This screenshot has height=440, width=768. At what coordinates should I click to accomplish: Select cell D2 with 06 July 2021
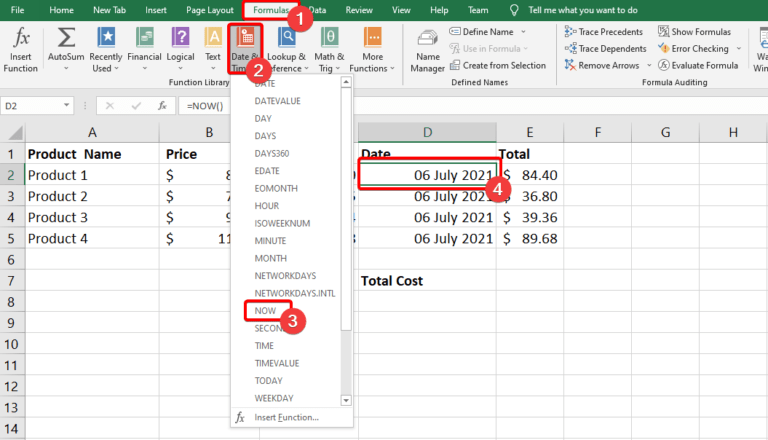click(427, 175)
